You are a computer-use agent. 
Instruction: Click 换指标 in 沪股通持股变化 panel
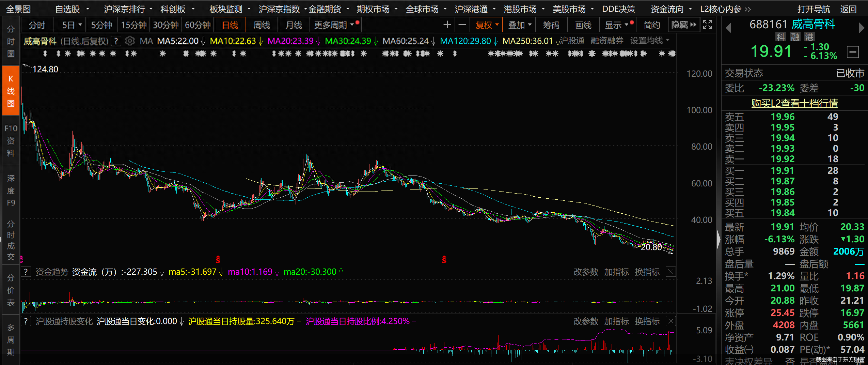[x=647, y=321]
